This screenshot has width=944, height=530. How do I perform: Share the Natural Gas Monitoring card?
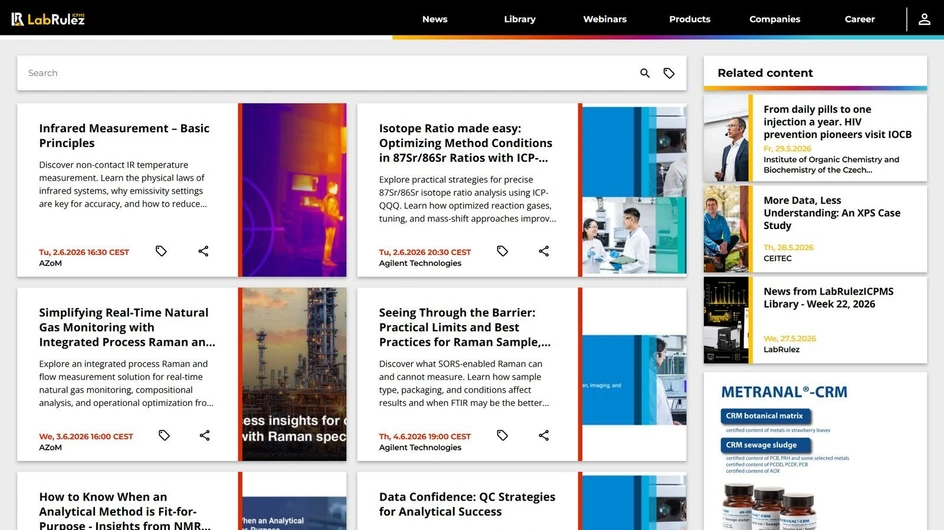(205, 435)
